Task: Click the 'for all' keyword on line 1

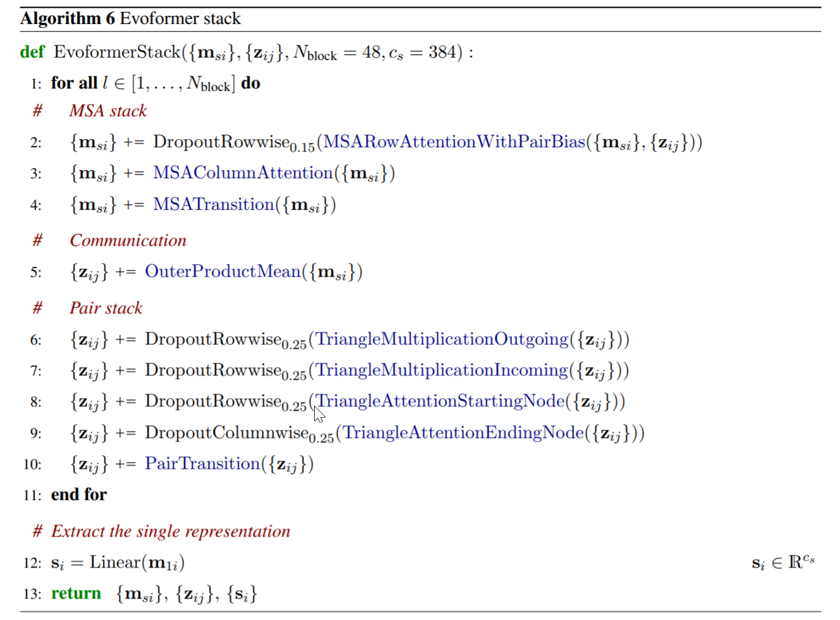Action: pyautogui.click(x=74, y=83)
